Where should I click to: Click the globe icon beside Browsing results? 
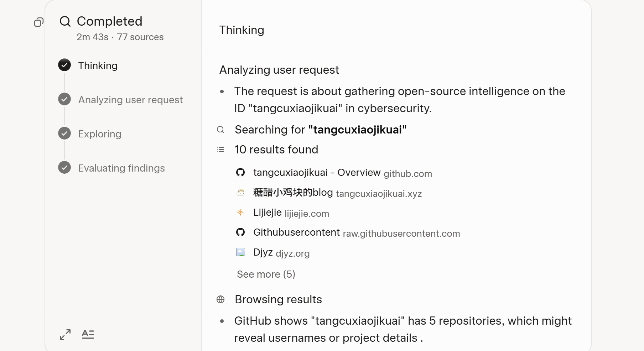pyautogui.click(x=220, y=299)
